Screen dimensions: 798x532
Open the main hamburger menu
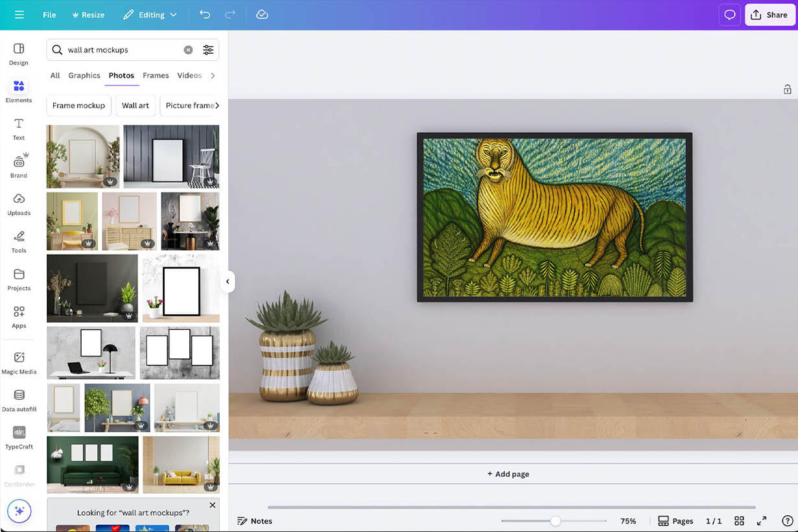coord(19,15)
